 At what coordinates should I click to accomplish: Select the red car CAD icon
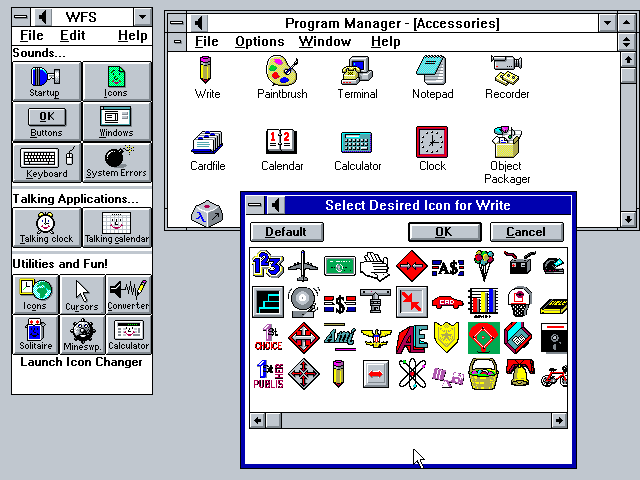(447, 302)
